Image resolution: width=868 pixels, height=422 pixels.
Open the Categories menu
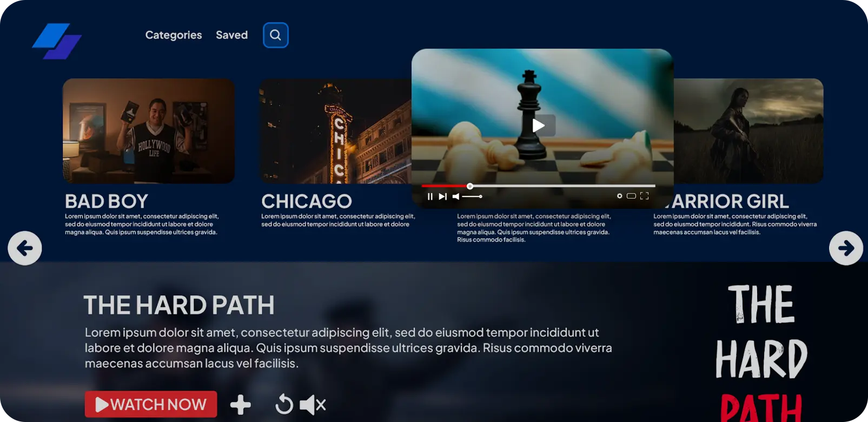pos(174,35)
